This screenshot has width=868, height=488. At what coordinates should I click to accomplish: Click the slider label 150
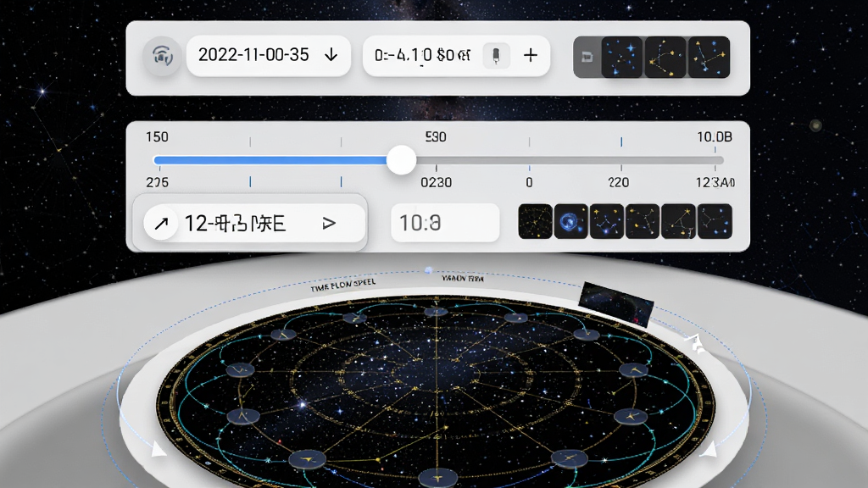157,137
